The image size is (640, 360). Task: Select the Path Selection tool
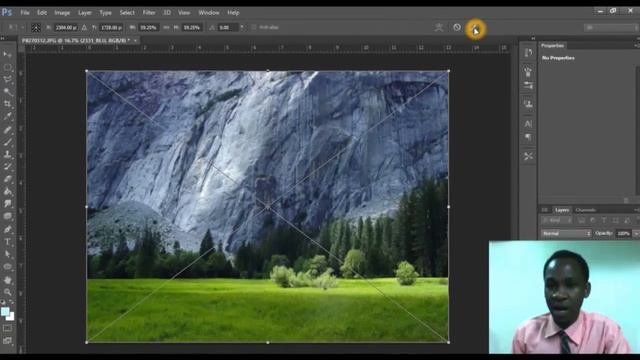point(7,254)
